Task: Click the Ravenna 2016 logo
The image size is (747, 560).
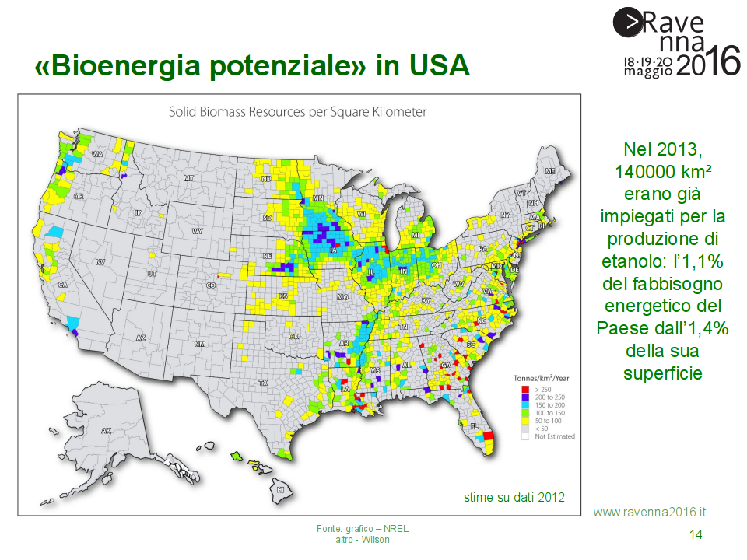Action: tap(675, 43)
